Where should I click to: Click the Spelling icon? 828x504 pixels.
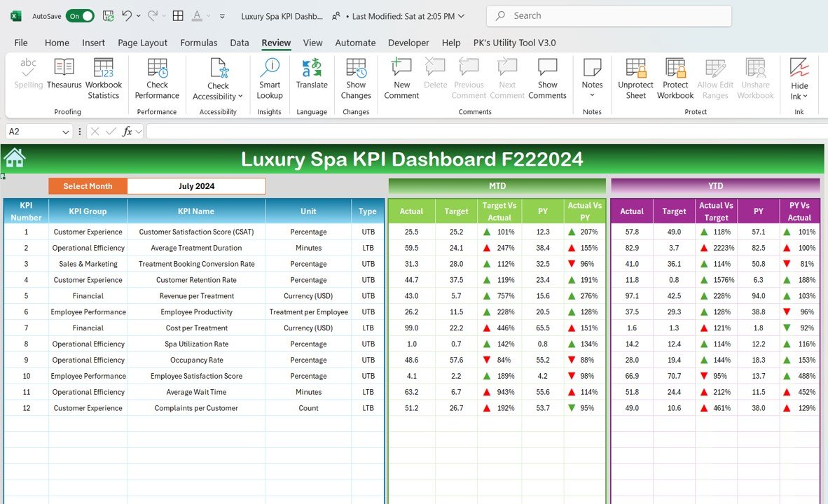click(28, 73)
